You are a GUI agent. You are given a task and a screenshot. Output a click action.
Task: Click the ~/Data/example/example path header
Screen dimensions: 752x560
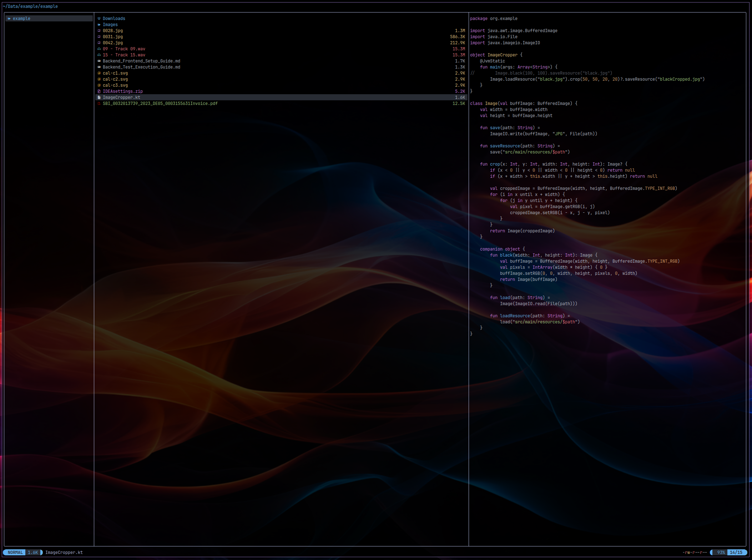[x=30, y=6]
